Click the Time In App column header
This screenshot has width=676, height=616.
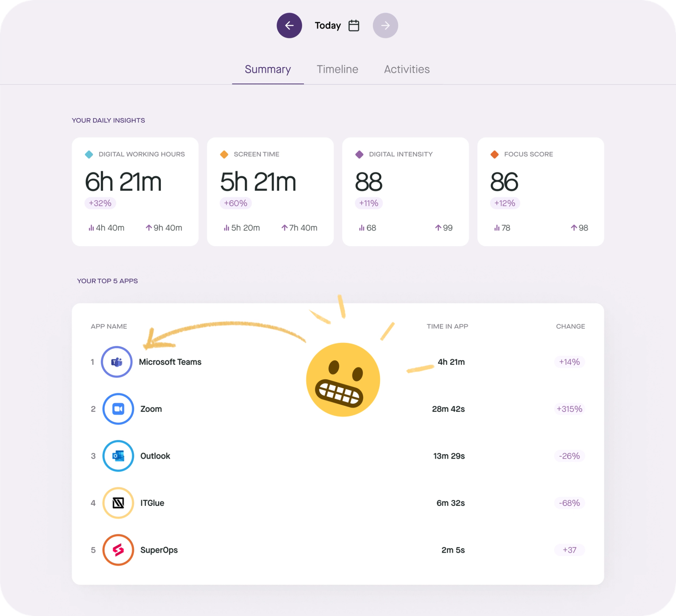pos(447,326)
